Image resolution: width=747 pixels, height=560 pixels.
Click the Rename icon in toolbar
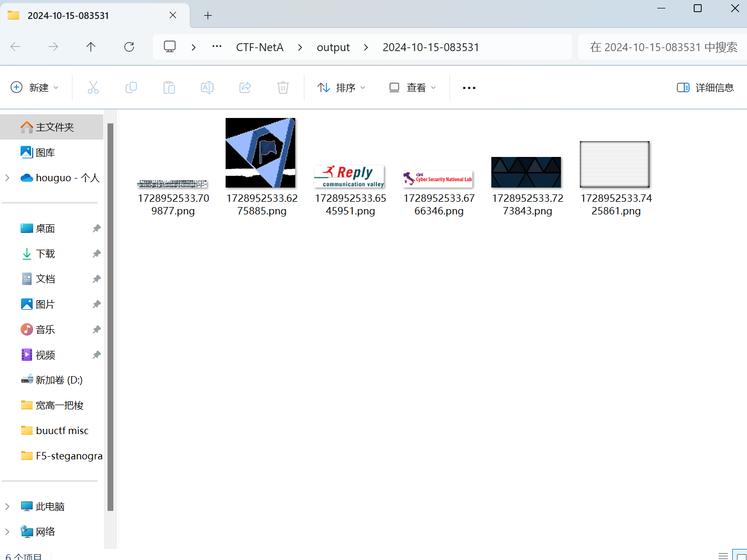207,87
